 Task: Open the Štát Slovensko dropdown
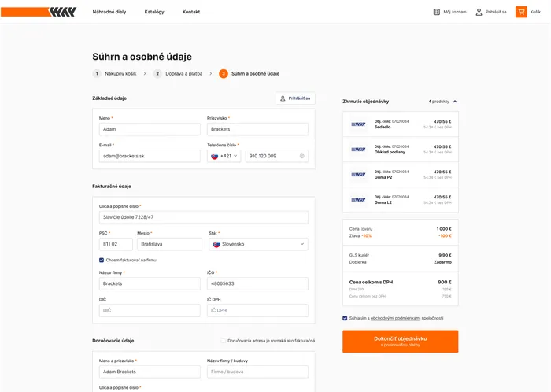[258, 244]
